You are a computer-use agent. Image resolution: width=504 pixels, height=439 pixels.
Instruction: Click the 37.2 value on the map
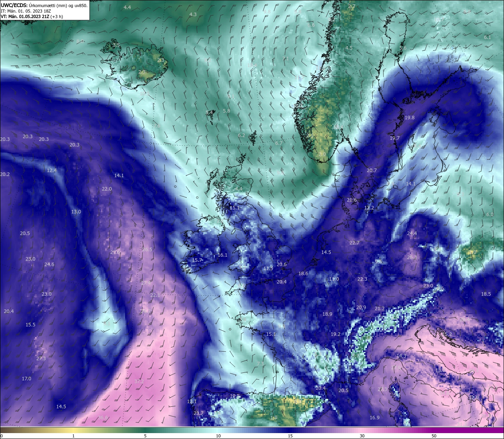tap(139, 382)
